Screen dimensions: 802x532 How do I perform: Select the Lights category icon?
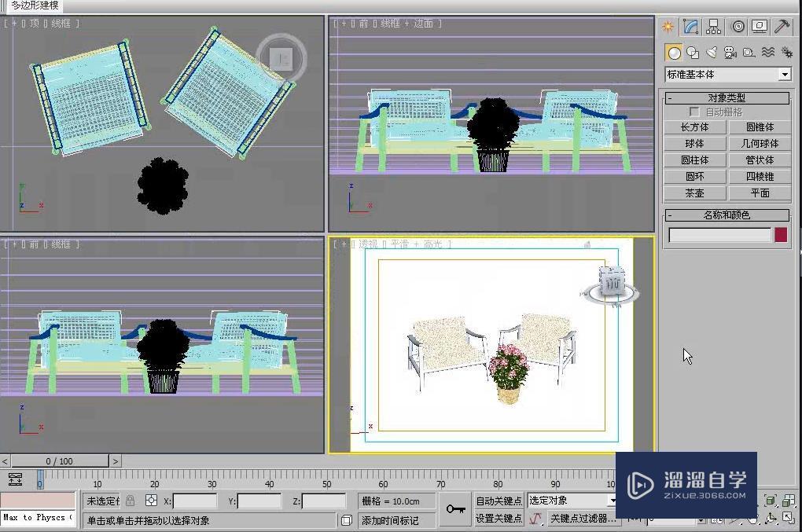712,52
